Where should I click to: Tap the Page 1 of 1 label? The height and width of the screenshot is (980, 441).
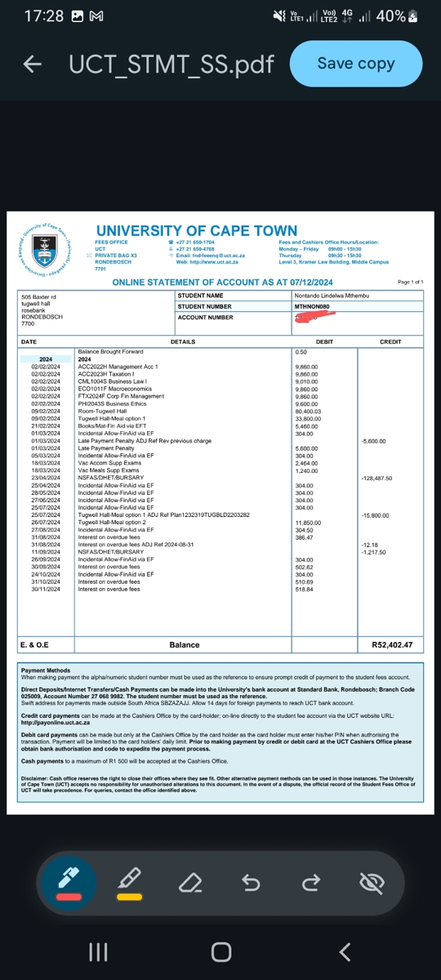tap(410, 282)
